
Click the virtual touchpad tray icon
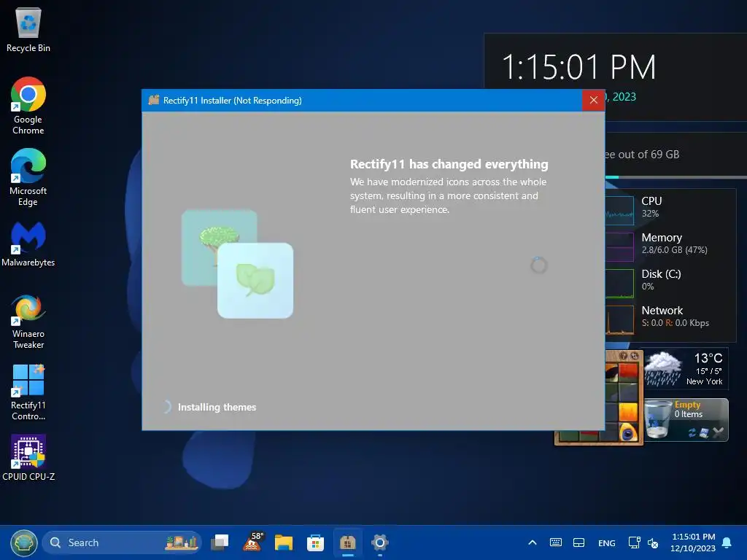(x=578, y=542)
